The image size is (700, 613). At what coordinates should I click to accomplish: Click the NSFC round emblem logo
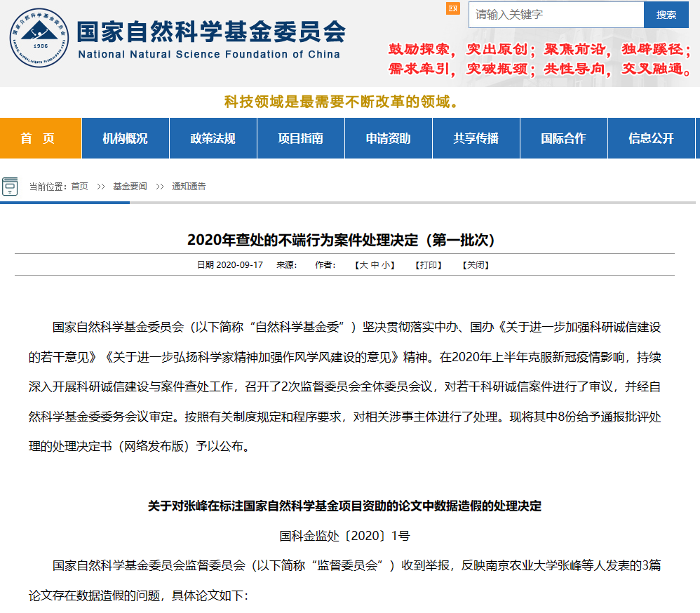pos(39,37)
